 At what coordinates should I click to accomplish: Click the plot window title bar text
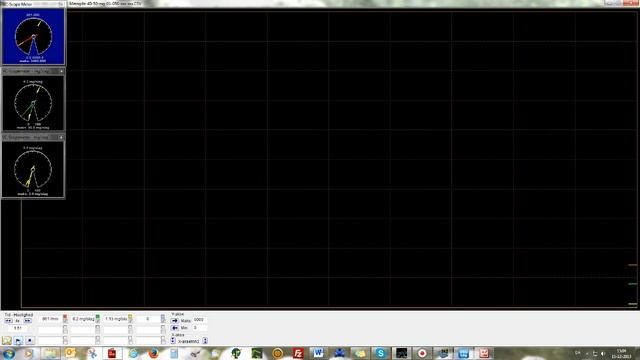[x=105, y=3]
